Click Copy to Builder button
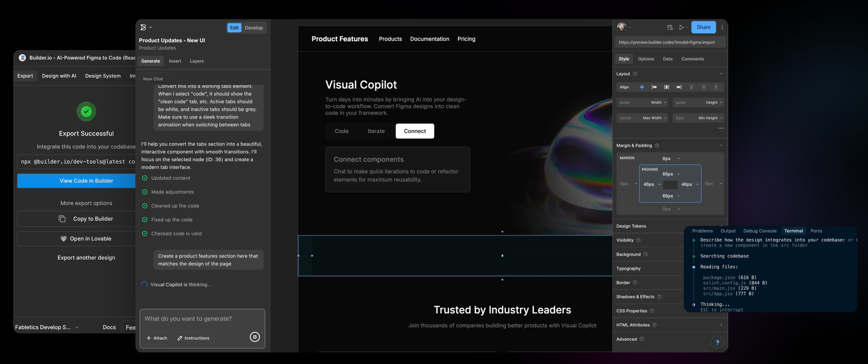This screenshot has width=868, height=364. (76, 219)
